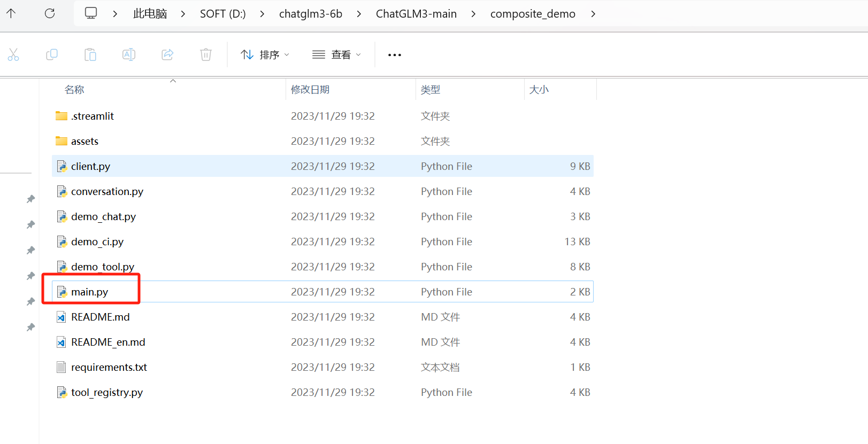Expand chevron after chatglm3-6b in path
The width and height of the screenshot is (868, 444).
click(x=359, y=14)
